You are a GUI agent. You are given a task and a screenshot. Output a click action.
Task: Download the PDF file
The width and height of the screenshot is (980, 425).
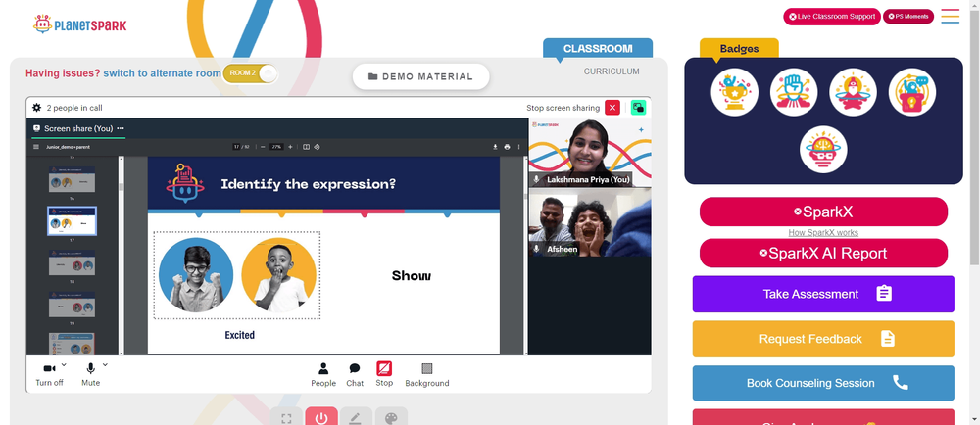tap(495, 147)
